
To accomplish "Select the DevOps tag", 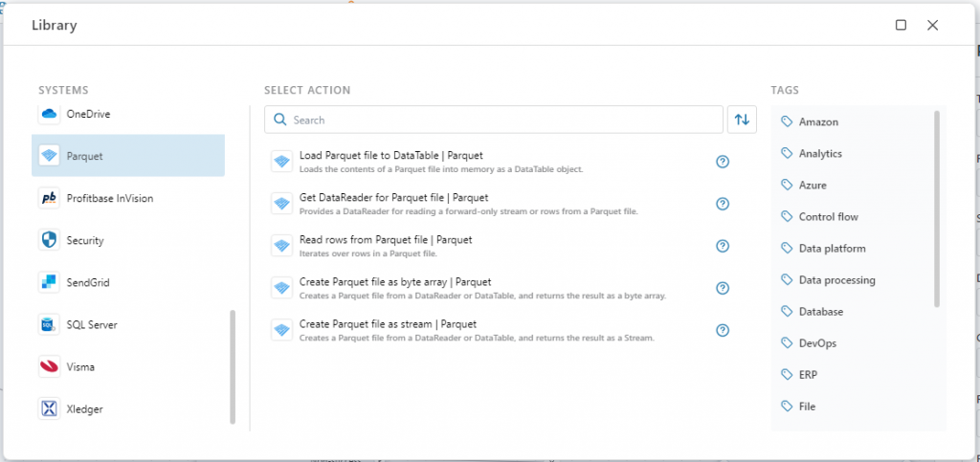I will [x=819, y=343].
